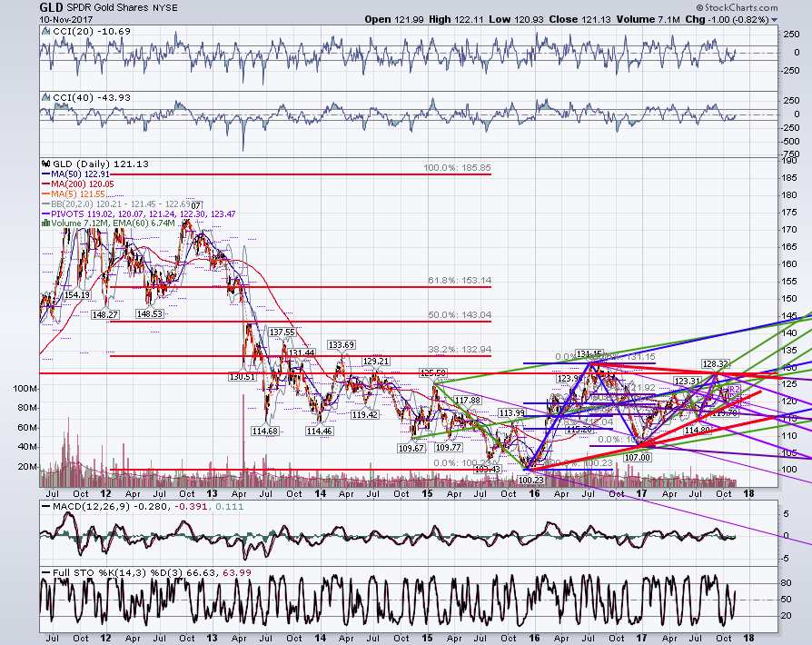812x645 pixels.
Task: Click the CCI(20) -10.69 indicator label
Action: click(x=92, y=32)
